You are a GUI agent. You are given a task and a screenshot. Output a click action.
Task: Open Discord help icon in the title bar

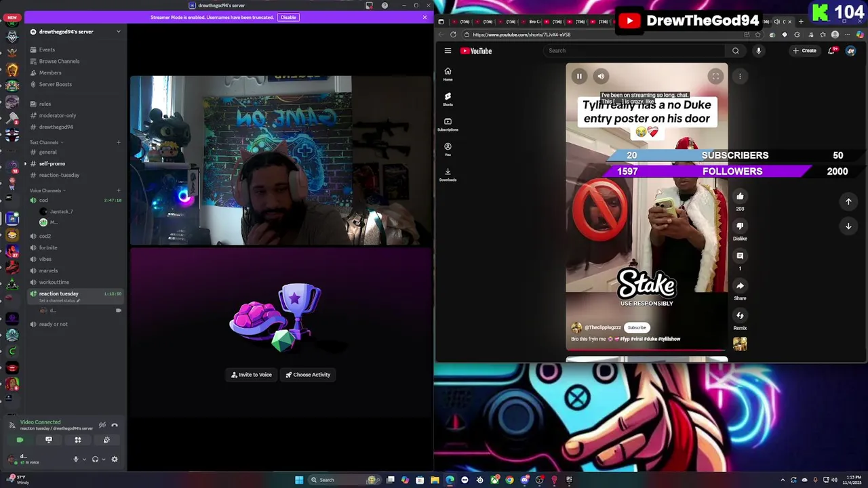384,5
